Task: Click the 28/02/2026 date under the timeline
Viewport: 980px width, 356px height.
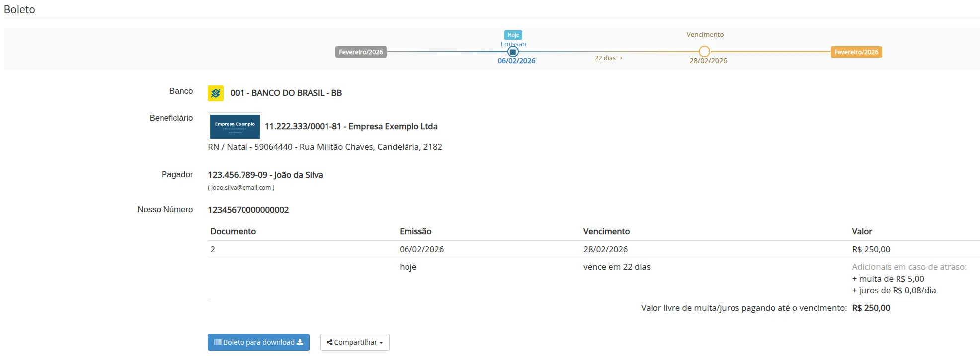Action: click(x=708, y=61)
